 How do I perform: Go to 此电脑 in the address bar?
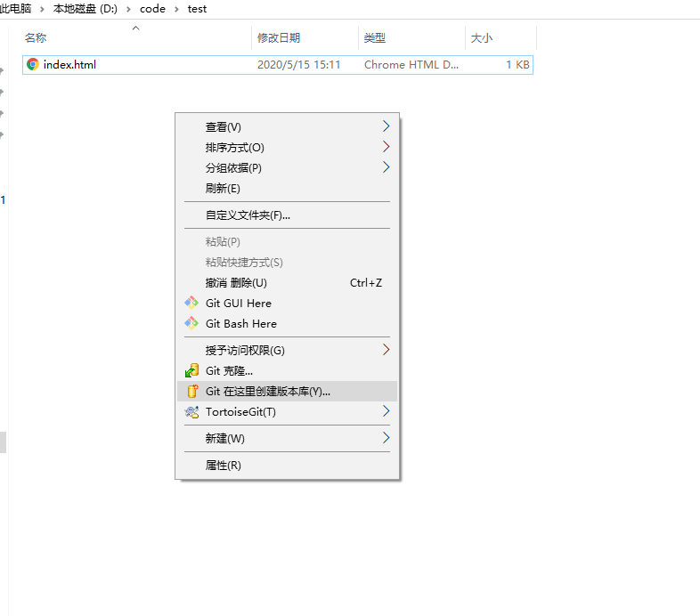tap(16, 9)
